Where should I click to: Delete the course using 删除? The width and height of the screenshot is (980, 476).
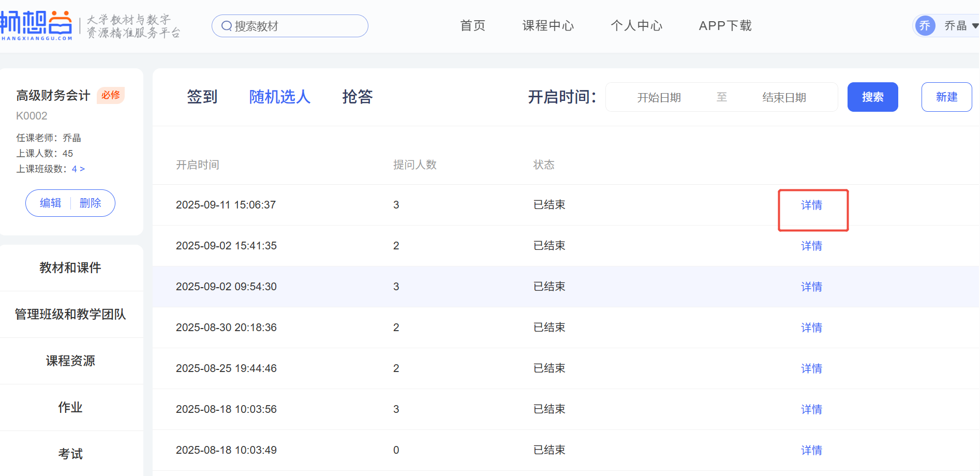tap(90, 203)
